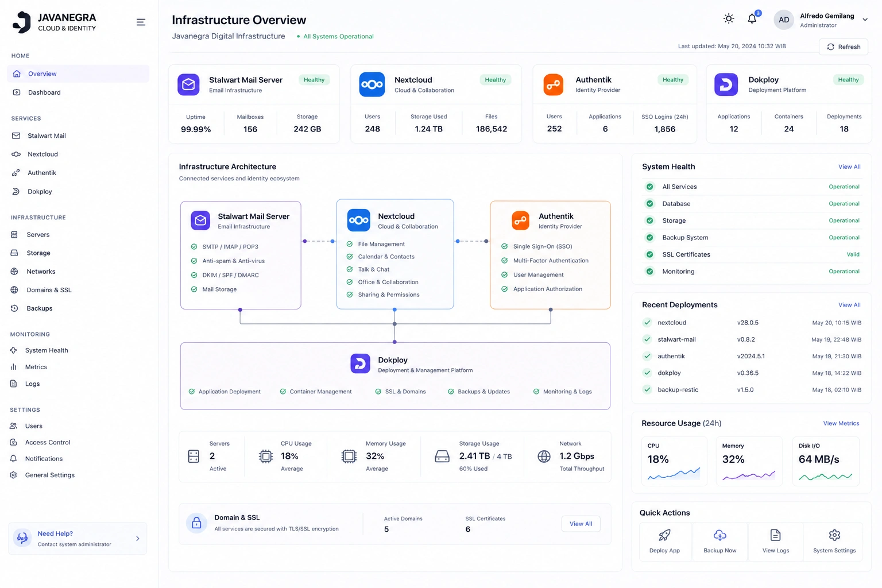Click the CPU 18% usage sparkline card

674,462
